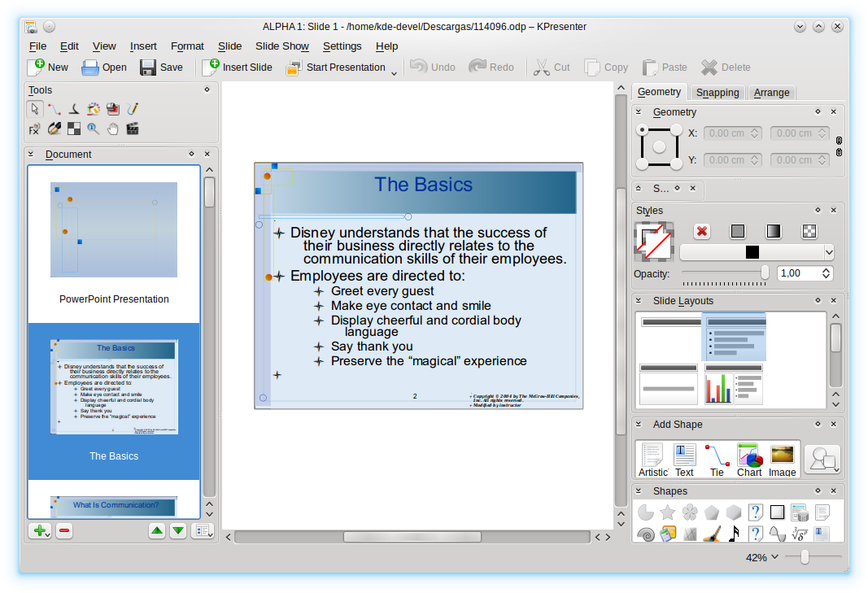Image resolution: width=868 pixels, height=593 pixels.
Task: Collapse the Slide Layouts panel
Action: point(639,301)
